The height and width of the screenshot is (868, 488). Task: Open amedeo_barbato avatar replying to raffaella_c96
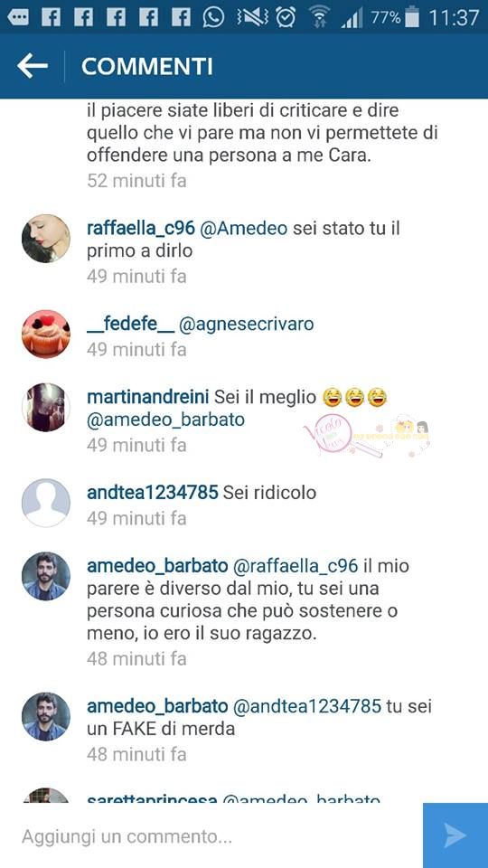[46, 576]
